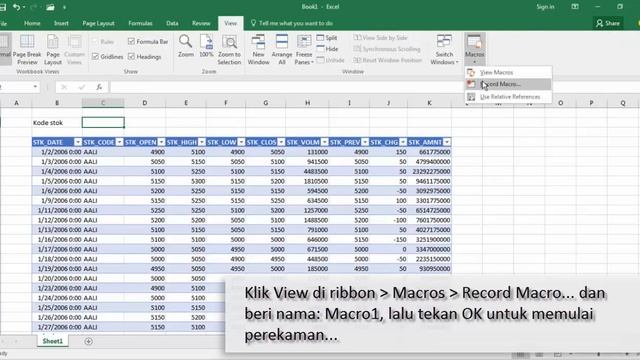Click the cancel X in formula bar
This screenshot has height=360, width=640.
[x=64, y=87]
